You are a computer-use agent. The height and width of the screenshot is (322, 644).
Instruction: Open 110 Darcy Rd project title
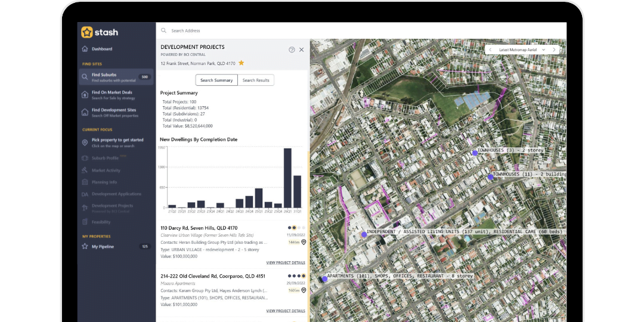pos(199,228)
